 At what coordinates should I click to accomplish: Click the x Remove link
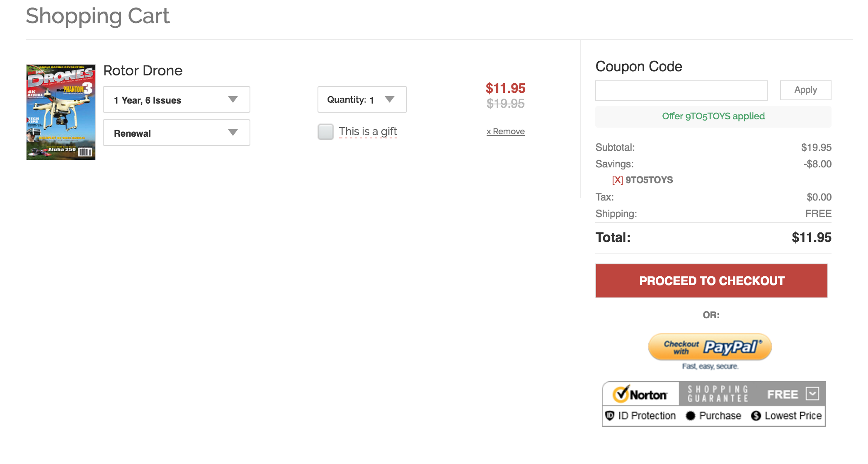pos(505,131)
